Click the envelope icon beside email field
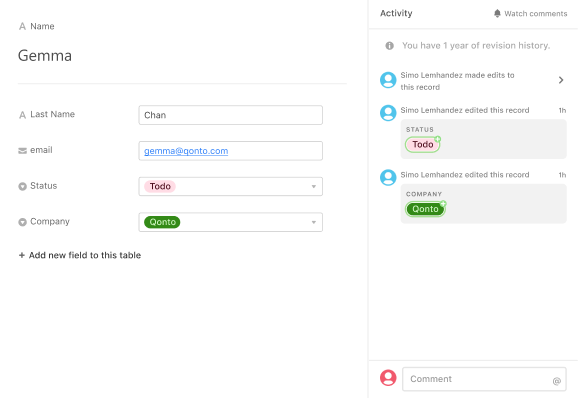 [x=22, y=151]
